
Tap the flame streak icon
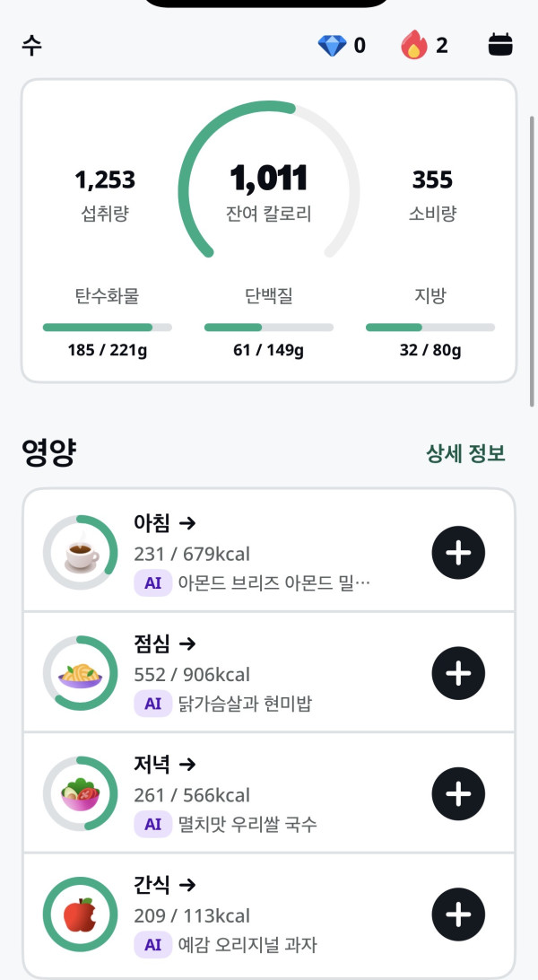click(413, 45)
